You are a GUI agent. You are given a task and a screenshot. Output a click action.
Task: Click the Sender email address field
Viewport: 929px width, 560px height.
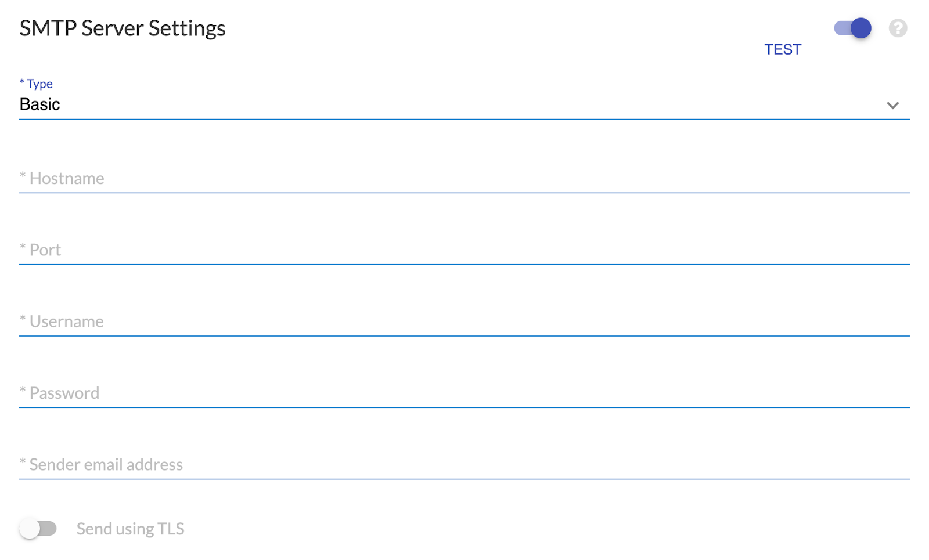coord(464,464)
